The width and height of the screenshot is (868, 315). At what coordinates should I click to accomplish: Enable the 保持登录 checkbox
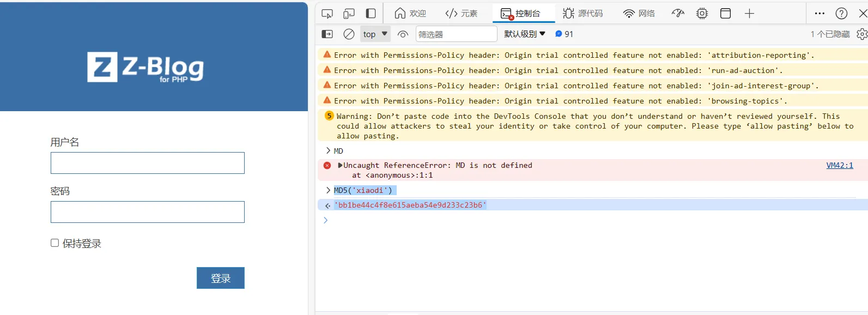point(55,243)
